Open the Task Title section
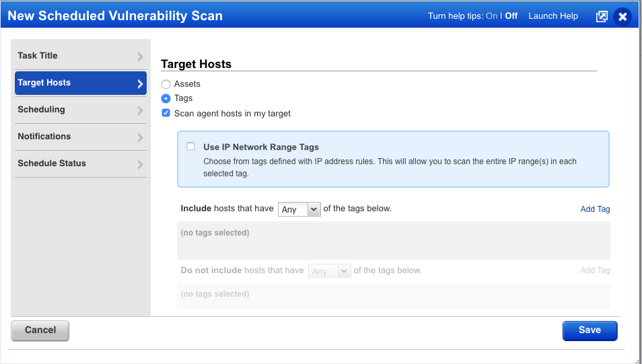Image resolution: width=642 pixels, height=364 pixels. [x=81, y=56]
